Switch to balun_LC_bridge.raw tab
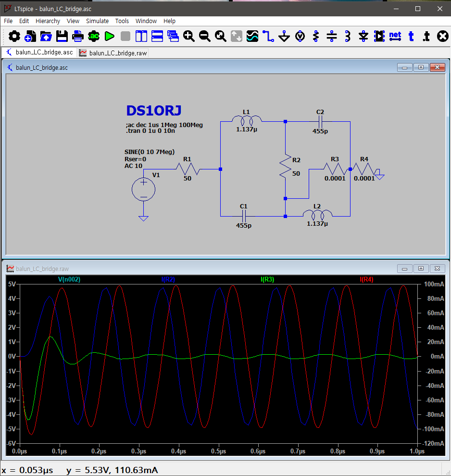Image resolution: width=451 pixels, height=476 pixels. pos(113,53)
